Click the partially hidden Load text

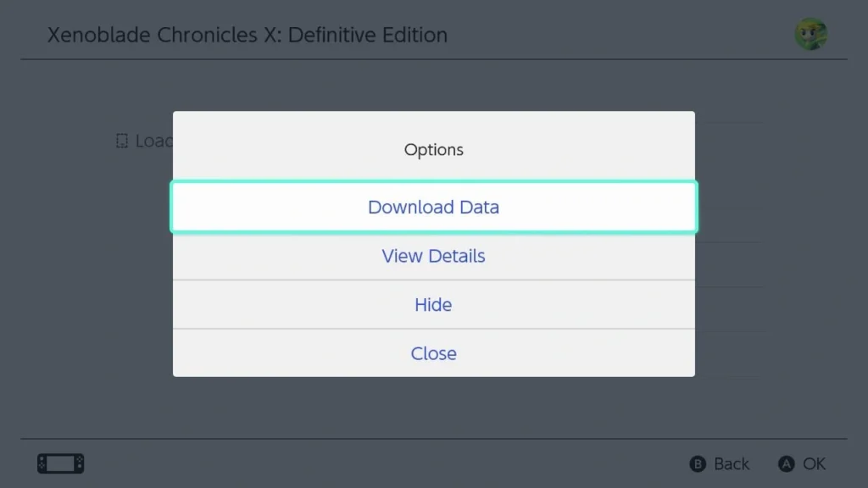pyautogui.click(x=154, y=141)
